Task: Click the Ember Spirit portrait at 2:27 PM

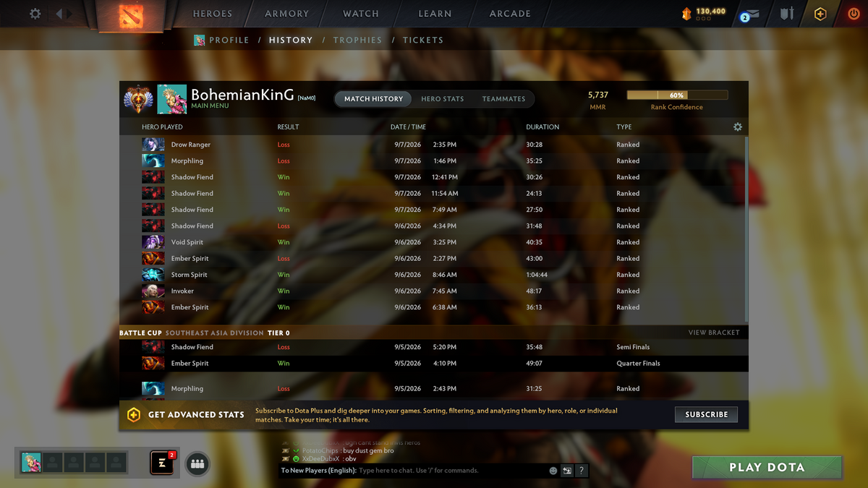Action: (x=153, y=258)
